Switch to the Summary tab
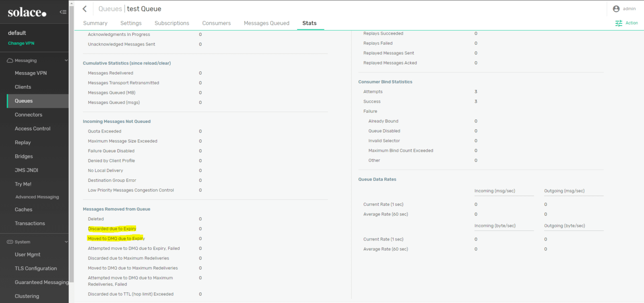Screen dimensions: 644x303 [x=95, y=23]
